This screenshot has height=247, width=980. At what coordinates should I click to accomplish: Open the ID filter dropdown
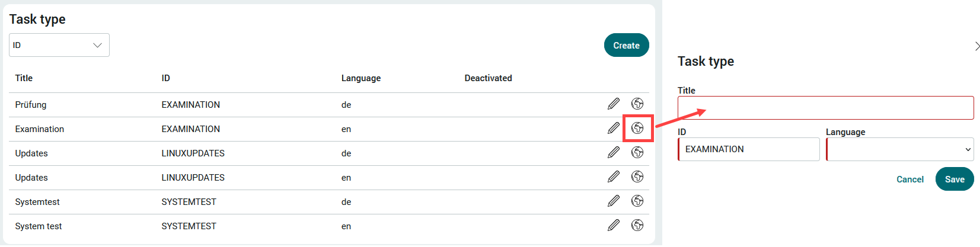[59, 45]
